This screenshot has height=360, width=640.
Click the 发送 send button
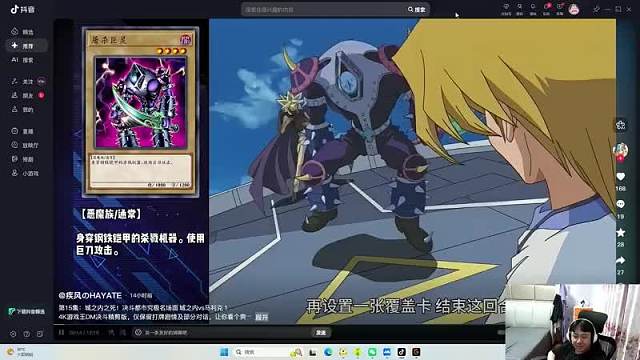(x=321, y=333)
